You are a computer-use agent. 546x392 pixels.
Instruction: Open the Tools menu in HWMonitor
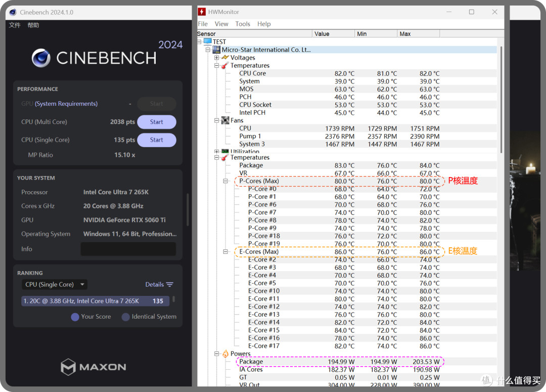click(243, 24)
